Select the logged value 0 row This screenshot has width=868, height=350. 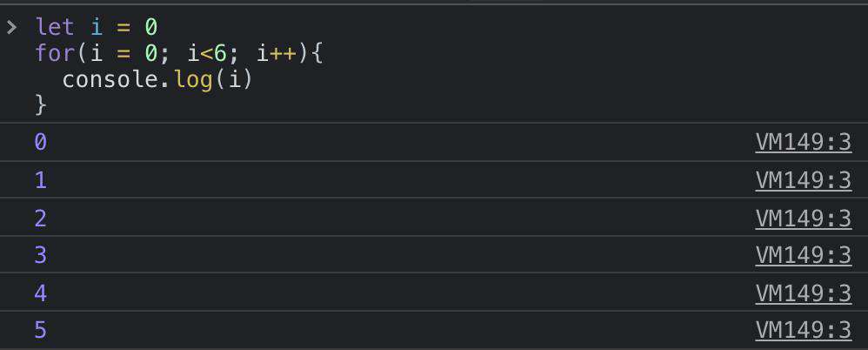434,142
